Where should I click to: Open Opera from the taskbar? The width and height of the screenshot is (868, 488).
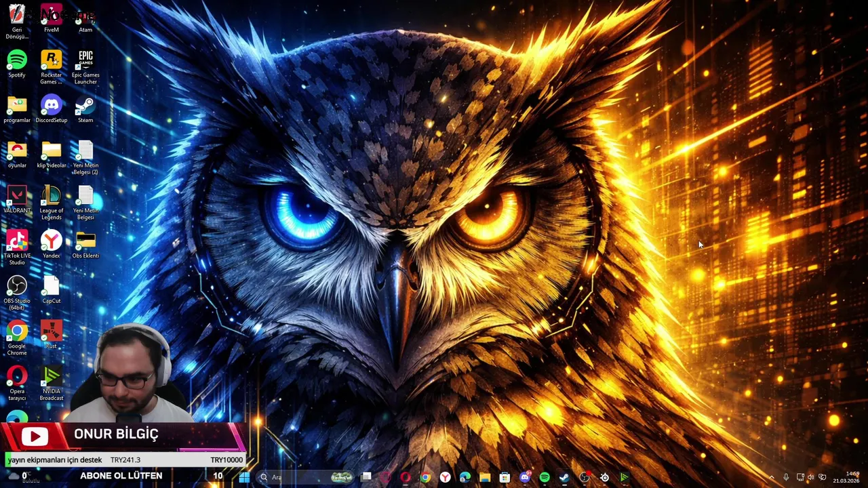tap(406, 477)
